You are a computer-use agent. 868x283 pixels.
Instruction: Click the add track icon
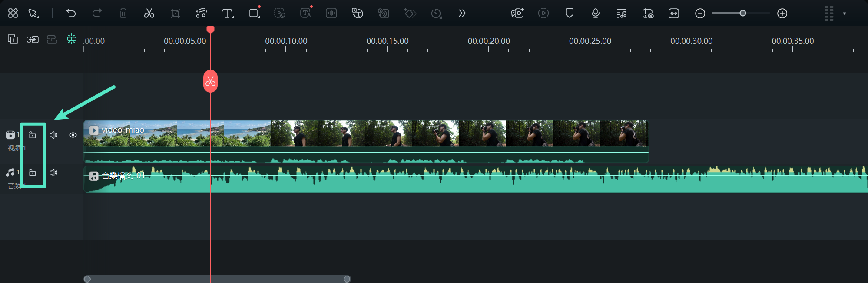point(13,39)
